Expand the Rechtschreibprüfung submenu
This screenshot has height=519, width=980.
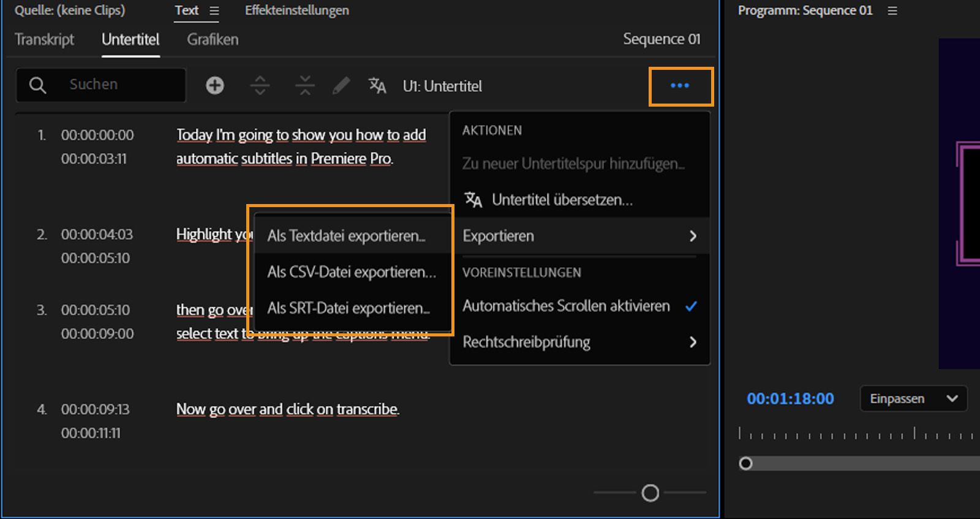pyautogui.click(x=579, y=342)
